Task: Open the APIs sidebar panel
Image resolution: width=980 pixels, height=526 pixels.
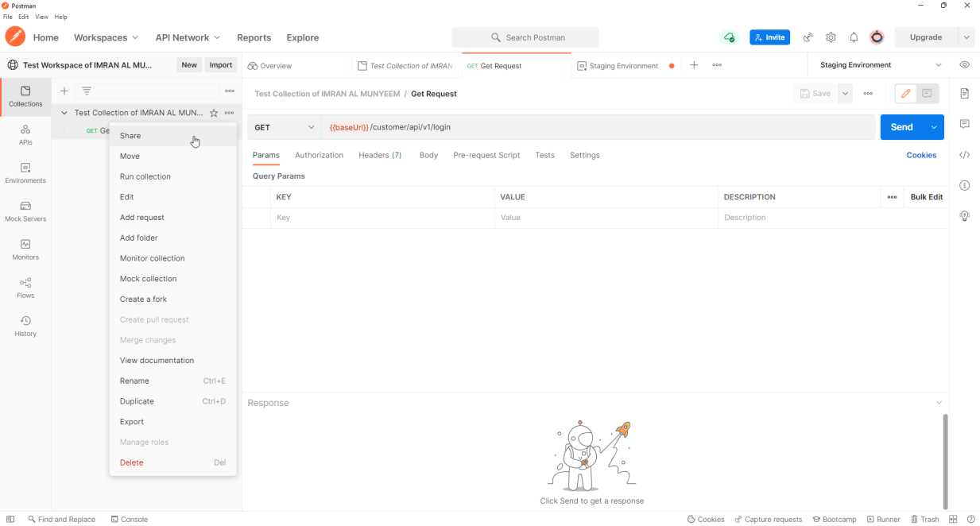Action: [25, 135]
